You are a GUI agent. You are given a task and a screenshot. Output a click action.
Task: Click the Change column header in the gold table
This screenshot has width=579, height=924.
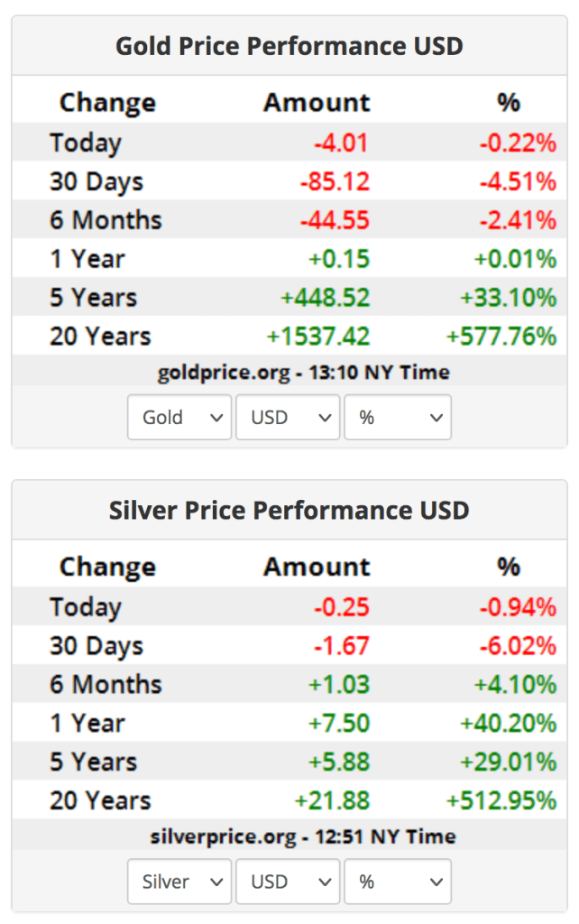coord(107,103)
